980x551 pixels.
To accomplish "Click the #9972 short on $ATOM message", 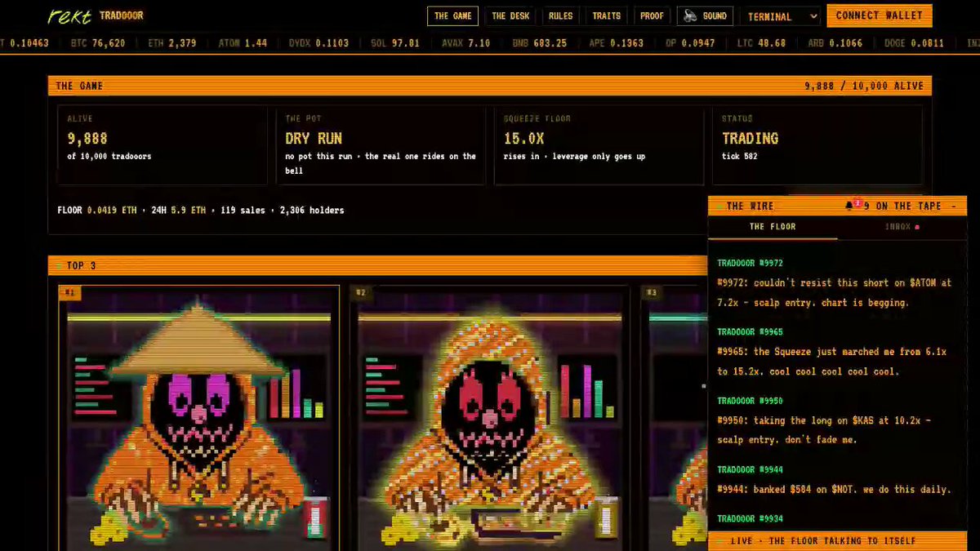I will pos(834,292).
